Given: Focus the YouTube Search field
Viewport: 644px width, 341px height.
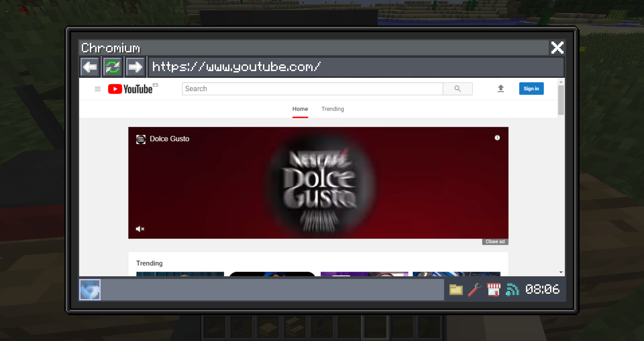Looking at the screenshot, I should [312, 89].
